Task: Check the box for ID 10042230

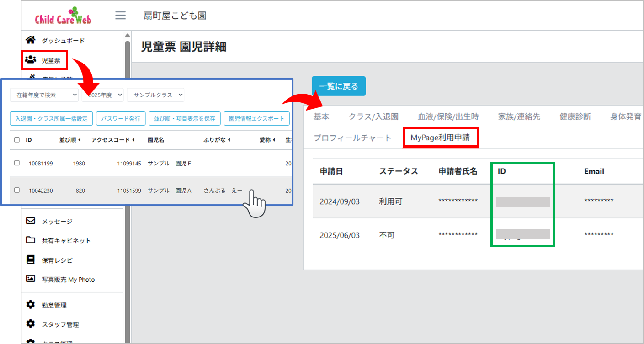Action: [x=17, y=190]
